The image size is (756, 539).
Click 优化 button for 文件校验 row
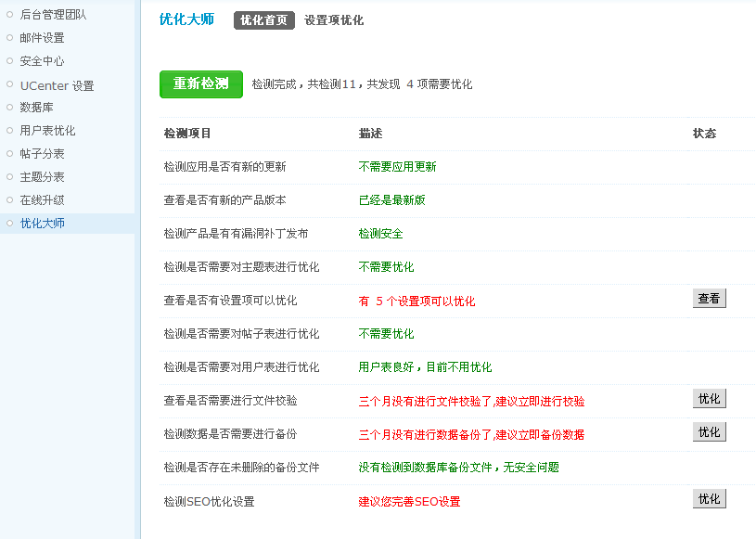710,399
